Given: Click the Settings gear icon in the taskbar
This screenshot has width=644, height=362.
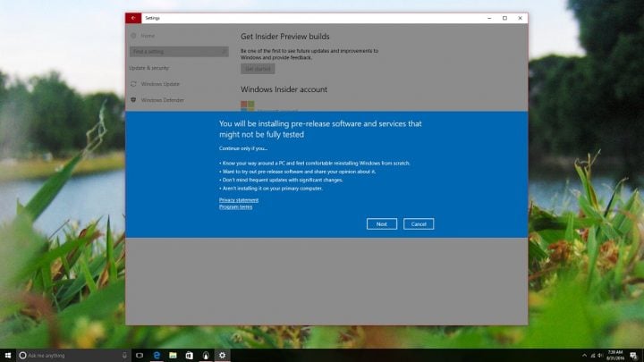Looking at the screenshot, I should pyautogui.click(x=222, y=356).
